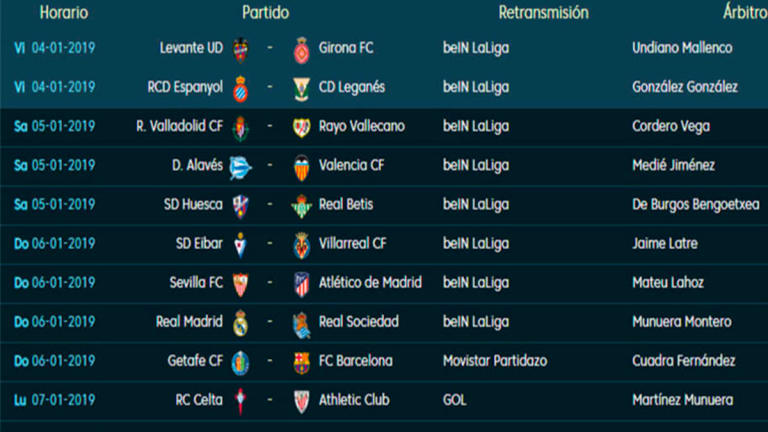Click the Levante UD crest icon

tap(240, 49)
